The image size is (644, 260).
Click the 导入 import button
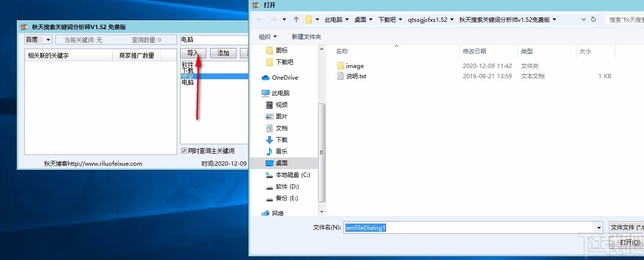coord(193,53)
